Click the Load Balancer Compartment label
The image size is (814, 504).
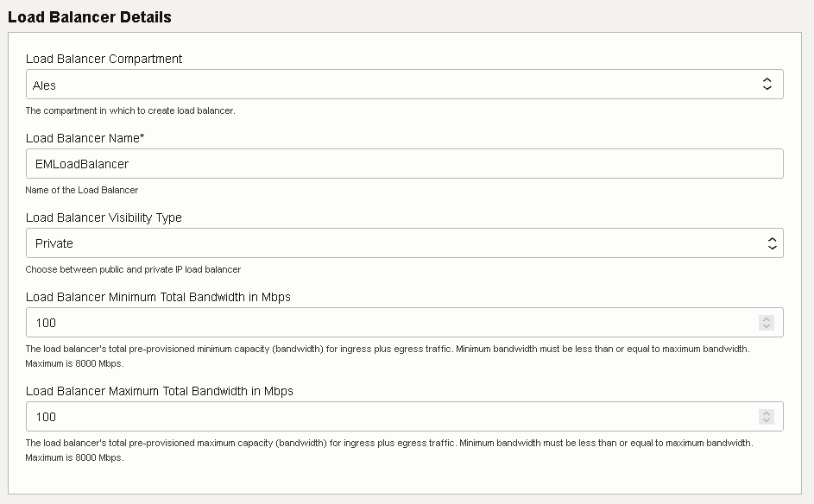pyautogui.click(x=104, y=59)
